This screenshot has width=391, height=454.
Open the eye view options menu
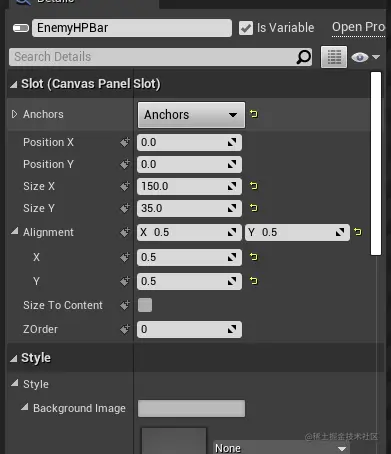tap(366, 57)
